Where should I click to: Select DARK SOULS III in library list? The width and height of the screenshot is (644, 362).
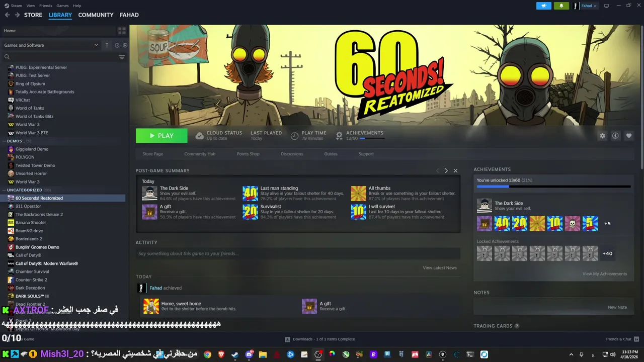[32, 296]
